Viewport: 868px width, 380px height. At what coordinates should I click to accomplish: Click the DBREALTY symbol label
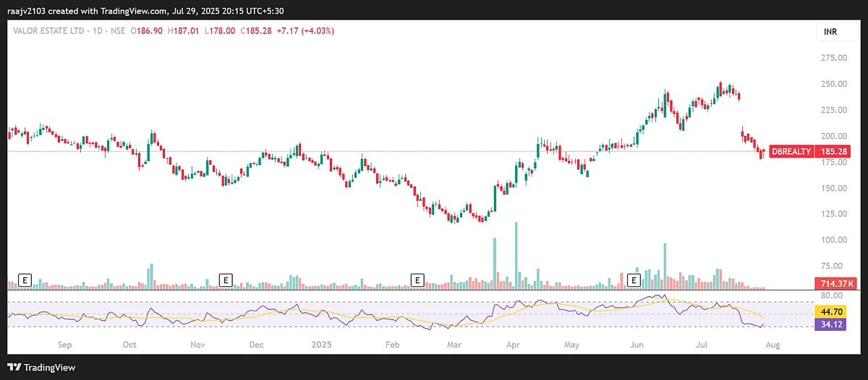coord(791,152)
